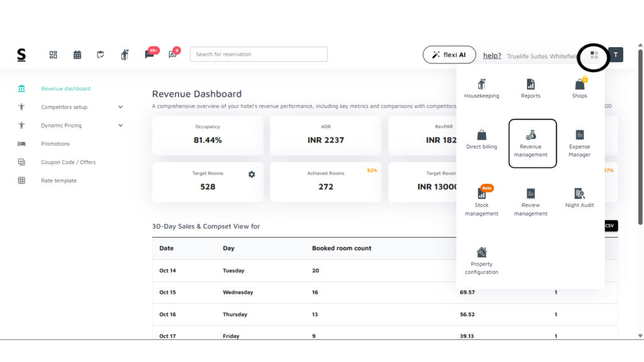Toggle the apps grid launcher button

point(594,55)
